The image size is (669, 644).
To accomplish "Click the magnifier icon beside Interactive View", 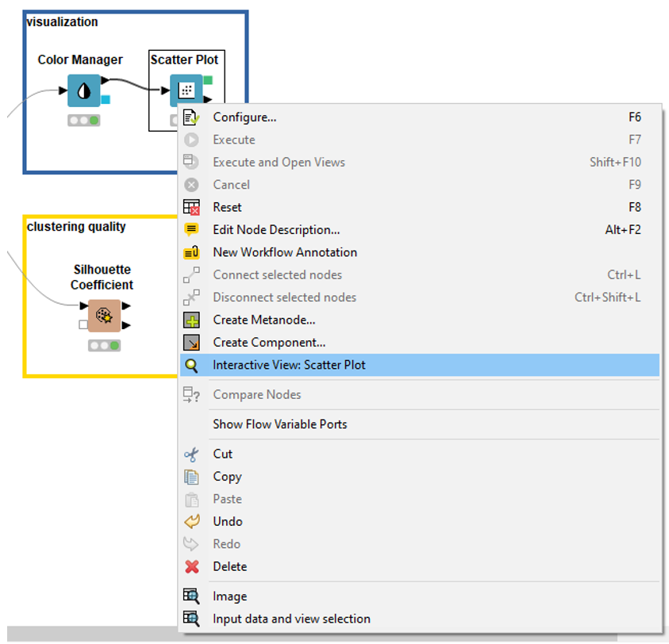I will pyautogui.click(x=191, y=364).
